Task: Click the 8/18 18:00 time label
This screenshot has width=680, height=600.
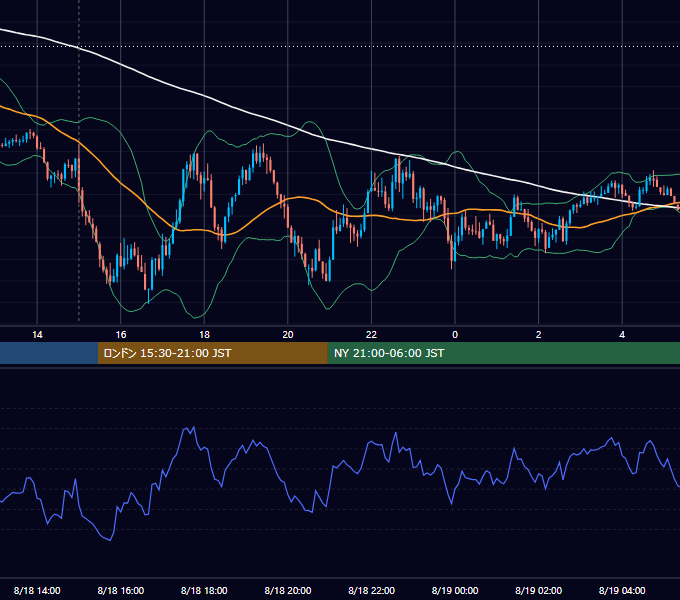Action: [x=204, y=590]
